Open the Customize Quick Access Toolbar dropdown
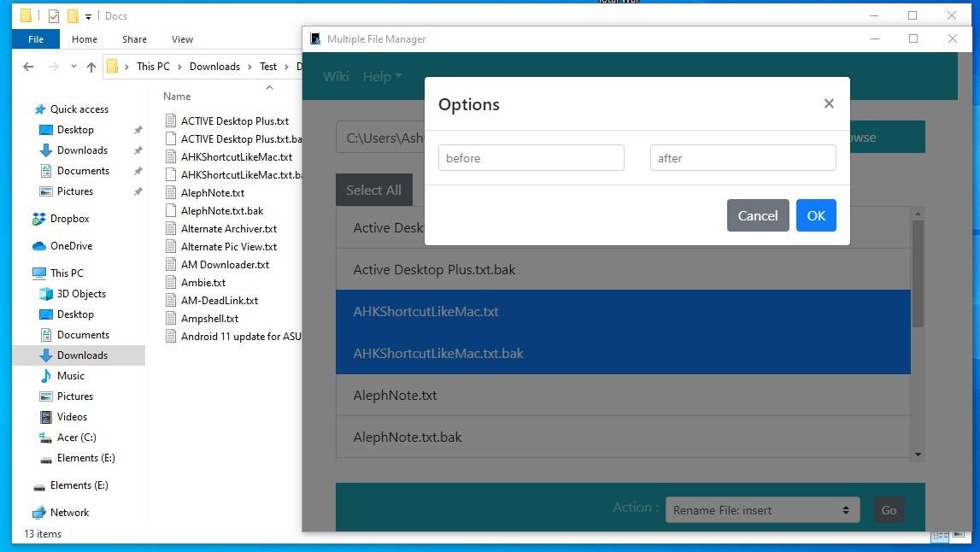 (88, 17)
